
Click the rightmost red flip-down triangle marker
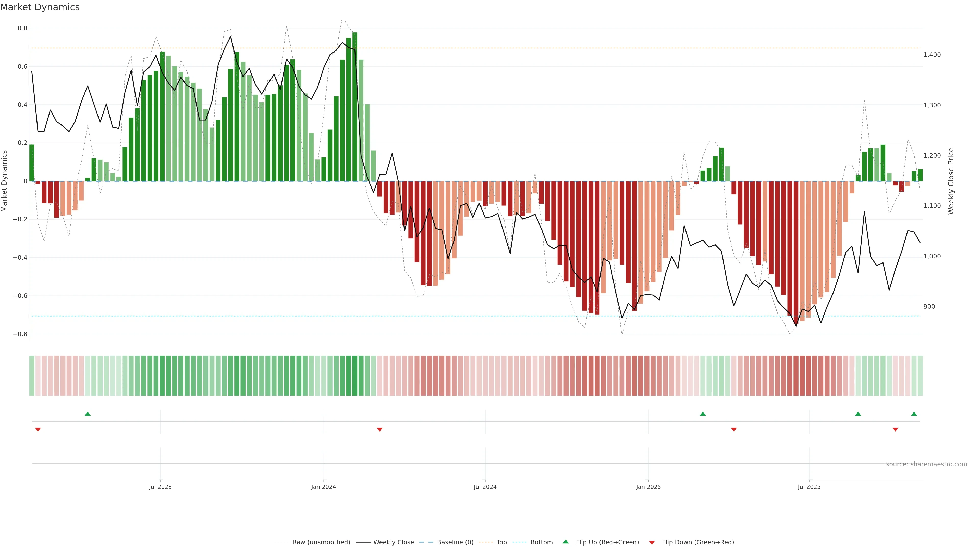895,429
